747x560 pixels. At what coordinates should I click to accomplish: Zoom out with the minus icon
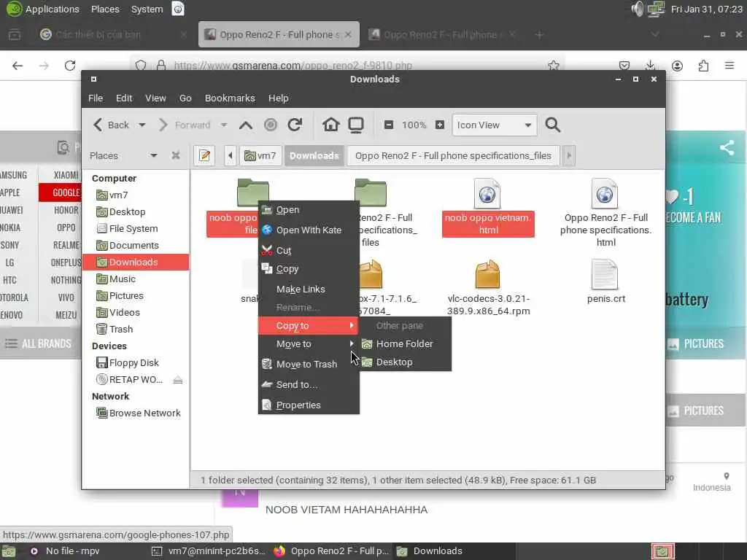coord(389,125)
